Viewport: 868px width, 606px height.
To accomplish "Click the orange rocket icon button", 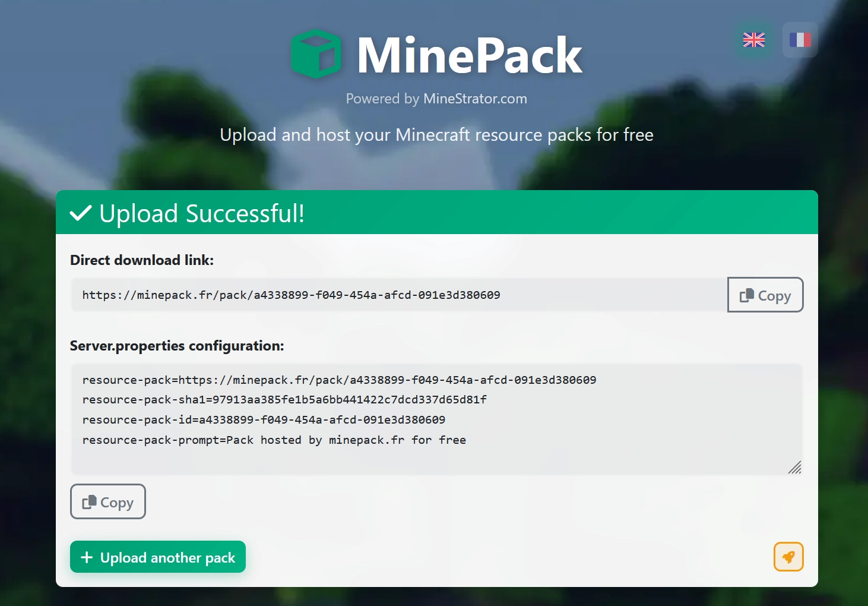I will (788, 557).
